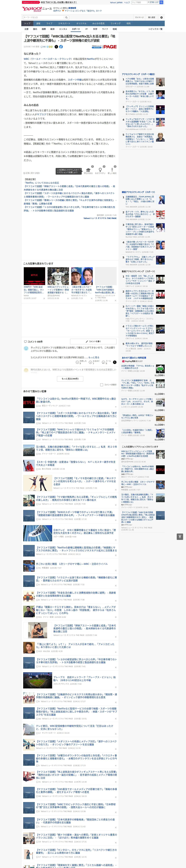Open the ライブ tab in main navigation
This screenshot has height=868, width=186.
click(49, 24)
